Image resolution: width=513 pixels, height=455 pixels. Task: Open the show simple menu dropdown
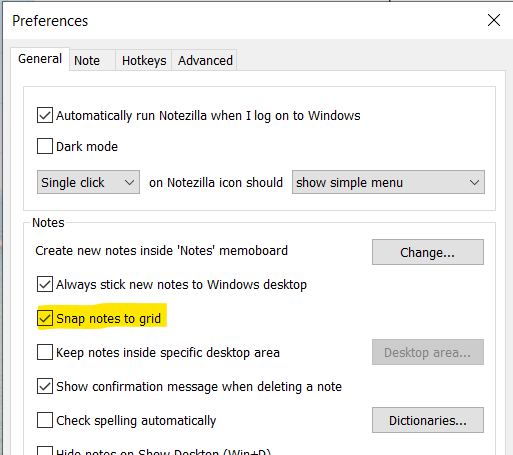388,182
